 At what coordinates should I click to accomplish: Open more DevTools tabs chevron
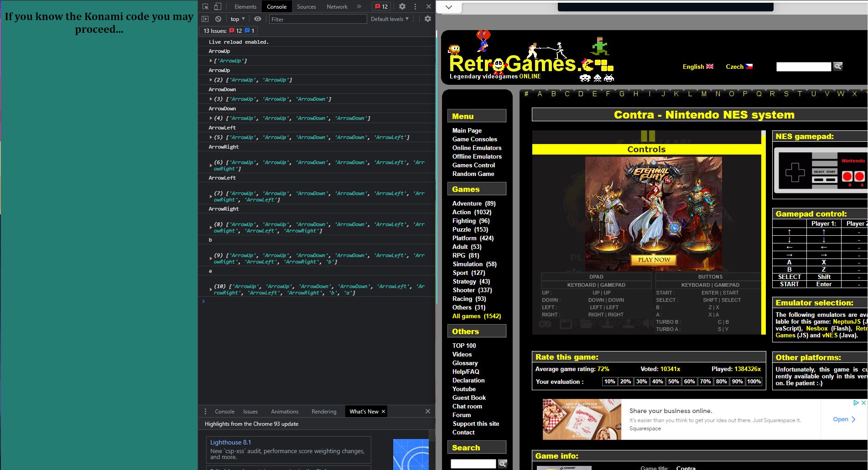[x=359, y=6]
